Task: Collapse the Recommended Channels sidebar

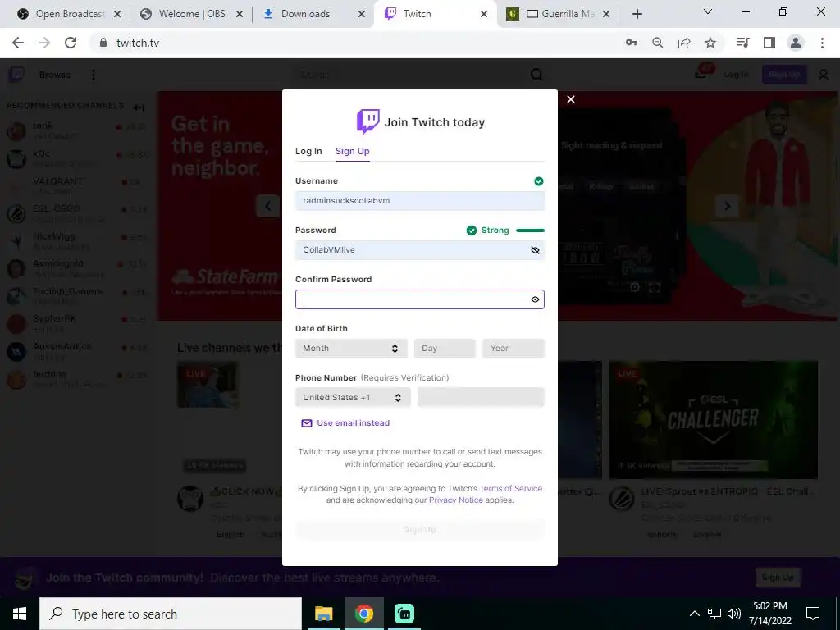Action: 139,107
